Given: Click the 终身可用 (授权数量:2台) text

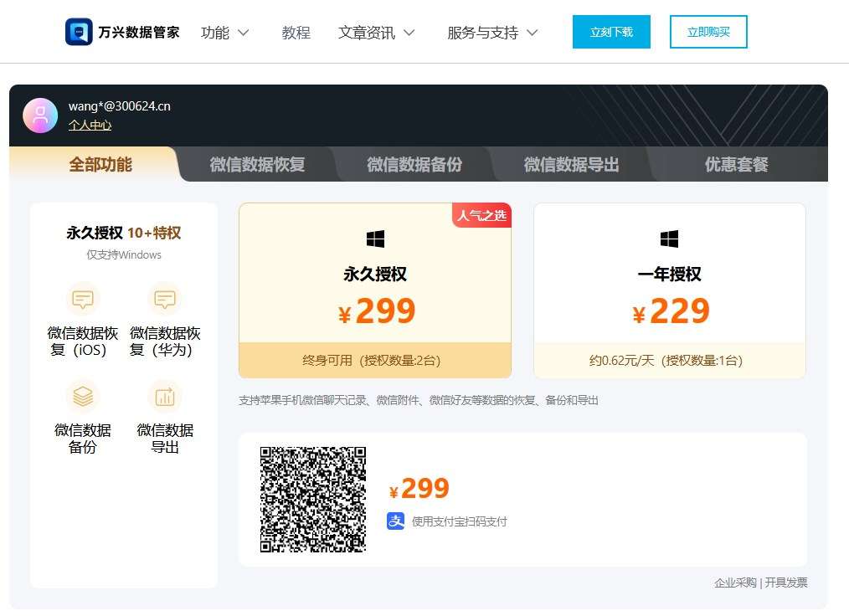Looking at the screenshot, I should [x=372, y=361].
